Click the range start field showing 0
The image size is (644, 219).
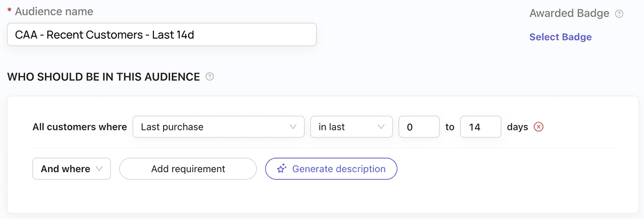click(419, 127)
